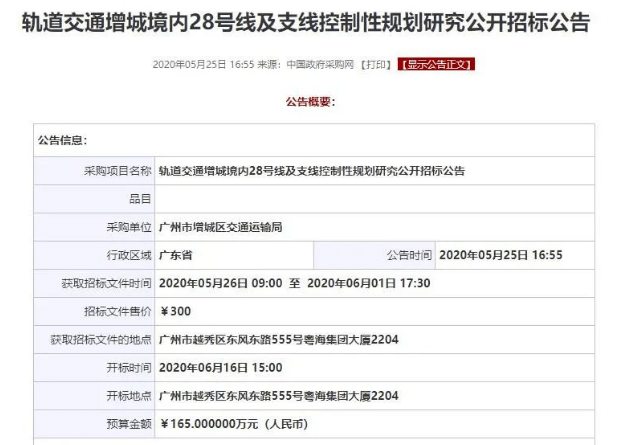Click the 开标时间 label cell
Viewport: 618px width, 445px height.
pos(94,368)
